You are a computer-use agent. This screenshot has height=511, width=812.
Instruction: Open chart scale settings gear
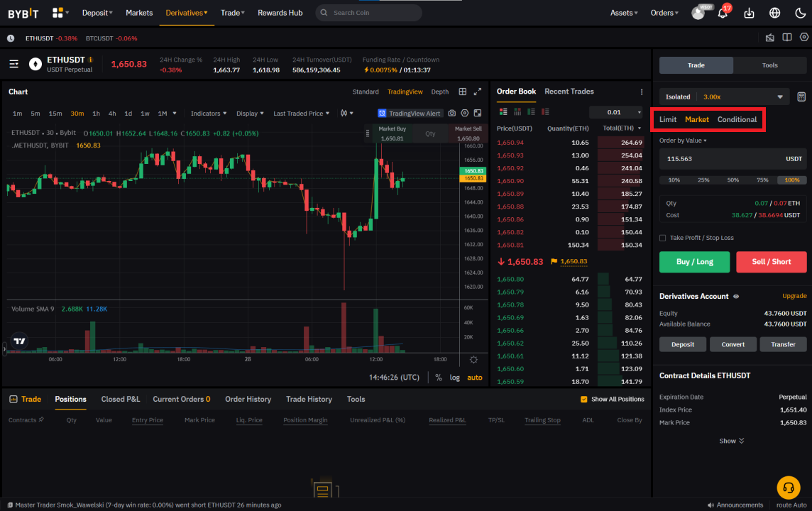pyautogui.click(x=473, y=359)
